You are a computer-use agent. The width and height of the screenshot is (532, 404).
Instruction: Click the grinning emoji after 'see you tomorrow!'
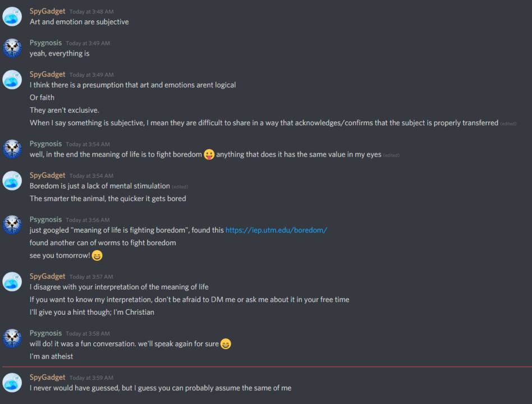97,255
